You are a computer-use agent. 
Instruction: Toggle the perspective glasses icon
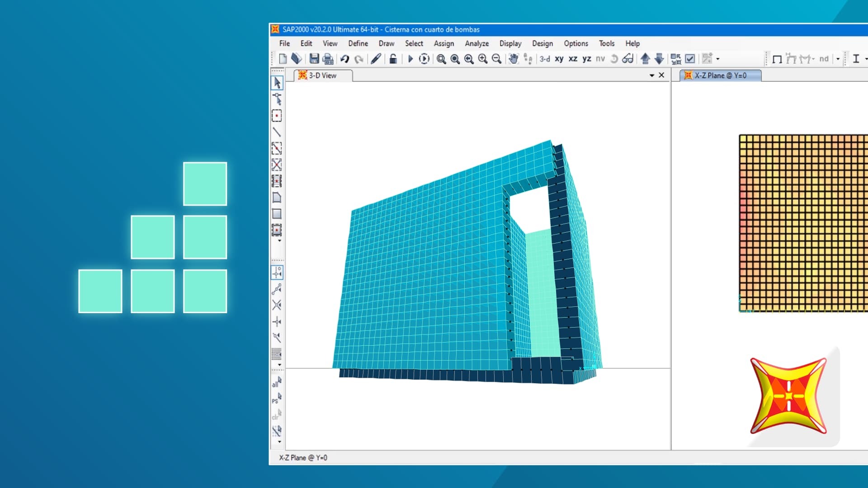(x=627, y=59)
